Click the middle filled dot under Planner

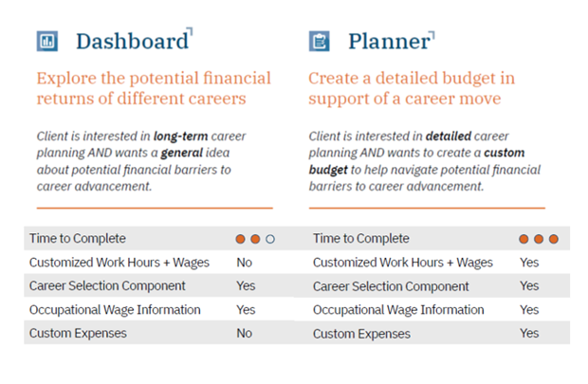point(539,239)
